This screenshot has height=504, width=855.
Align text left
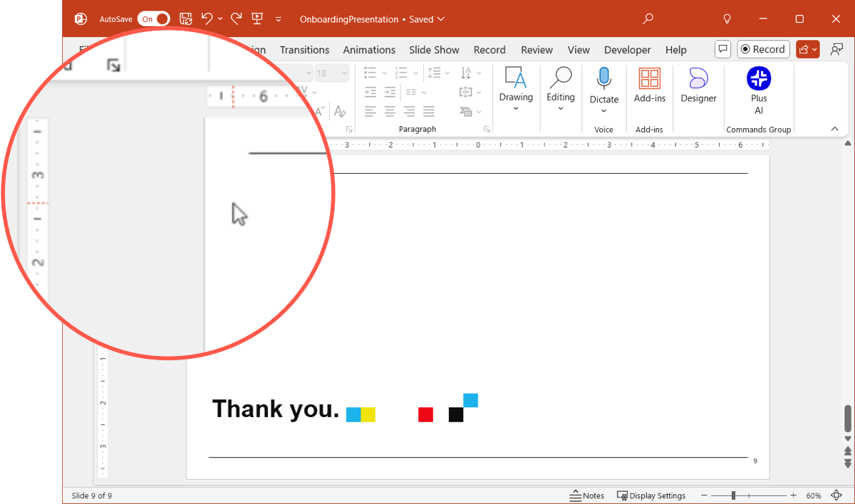click(370, 112)
